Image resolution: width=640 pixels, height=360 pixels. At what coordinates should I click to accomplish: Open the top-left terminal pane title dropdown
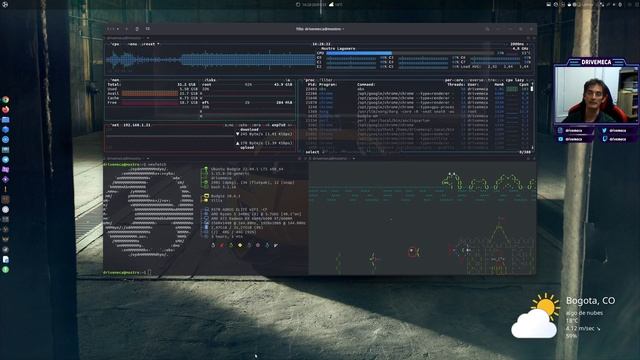tap(128, 38)
